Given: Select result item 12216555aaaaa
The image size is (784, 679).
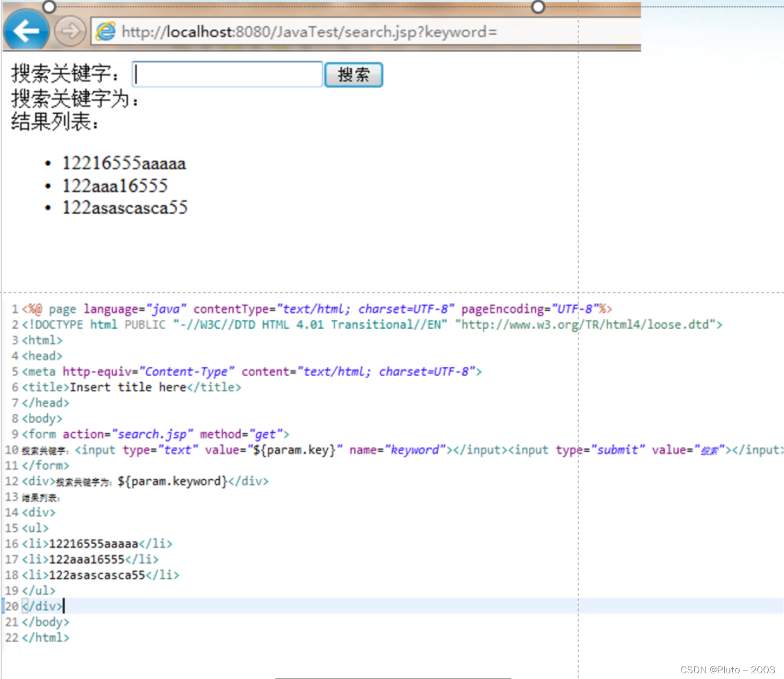Looking at the screenshot, I should point(124,163).
